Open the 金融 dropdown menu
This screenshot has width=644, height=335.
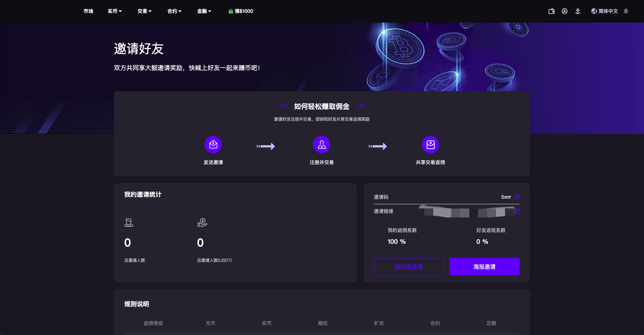(x=204, y=11)
